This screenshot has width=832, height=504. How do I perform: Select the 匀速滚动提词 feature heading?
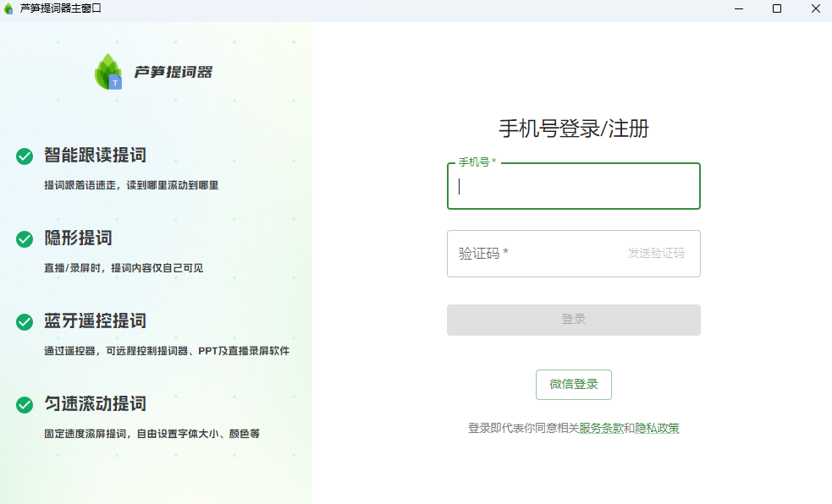tap(95, 404)
